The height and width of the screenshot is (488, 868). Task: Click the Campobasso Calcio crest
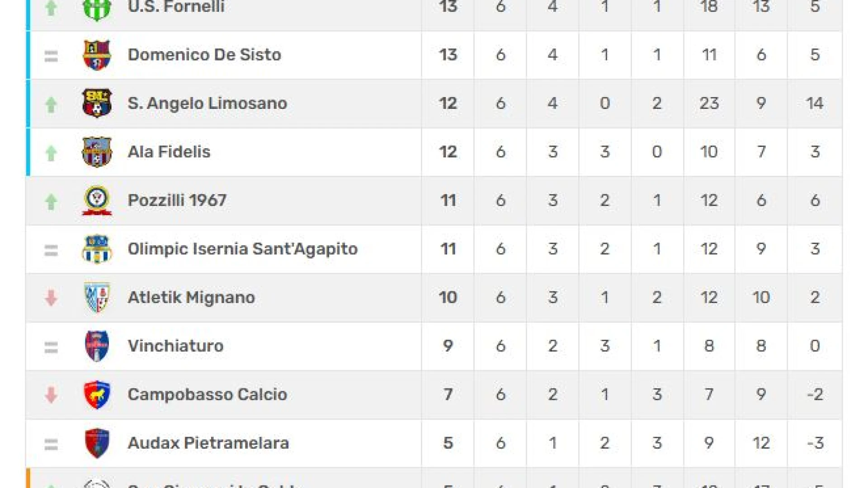click(97, 394)
